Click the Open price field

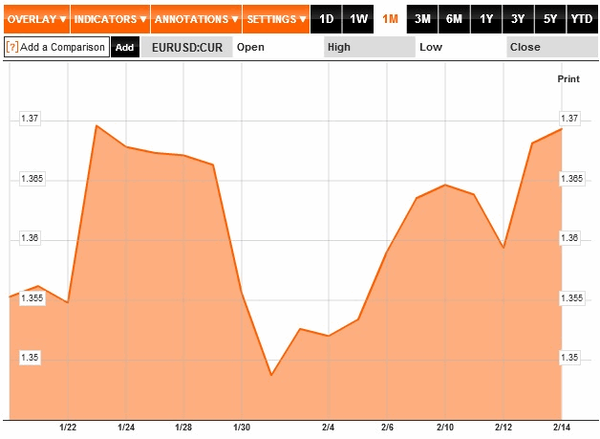278,47
